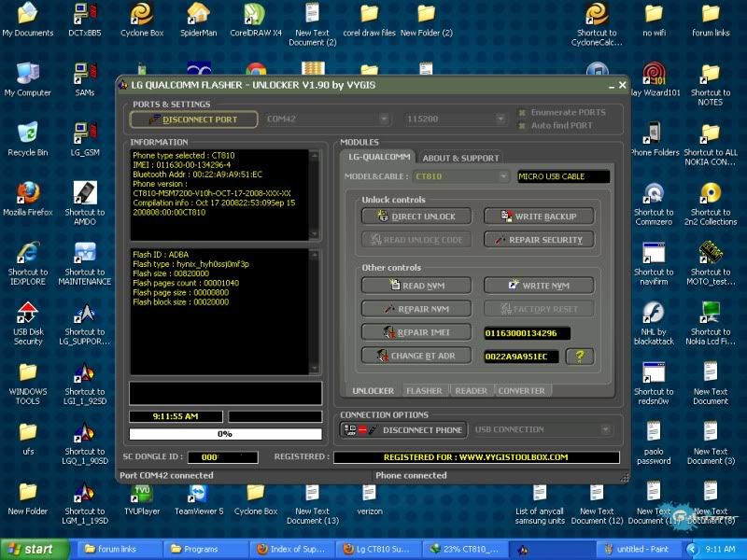Open the DCTxBB5 desktop icon

pos(84,20)
